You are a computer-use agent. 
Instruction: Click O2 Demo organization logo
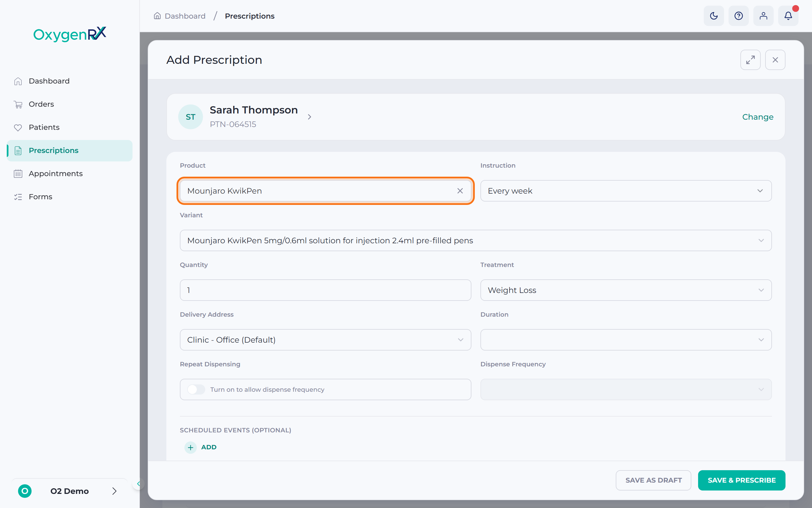[25, 491]
